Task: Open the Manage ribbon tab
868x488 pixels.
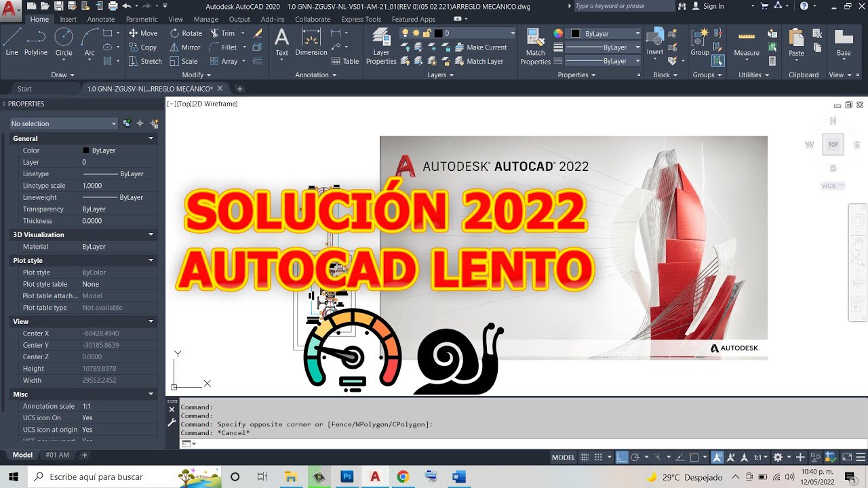Action: tap(206, 19)
